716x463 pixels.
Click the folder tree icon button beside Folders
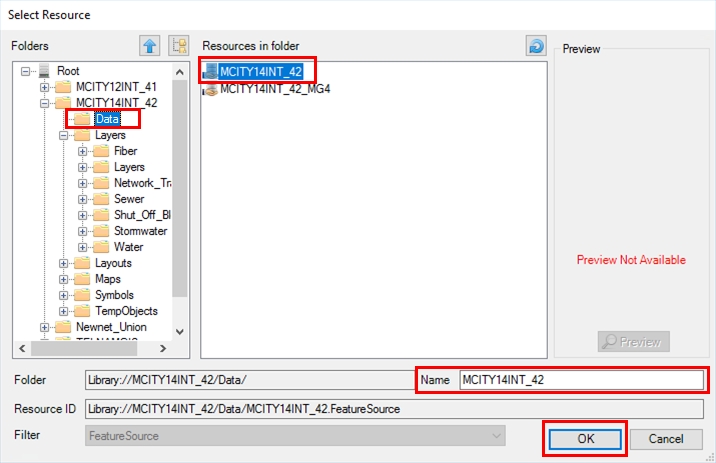(x=179, y=45)
